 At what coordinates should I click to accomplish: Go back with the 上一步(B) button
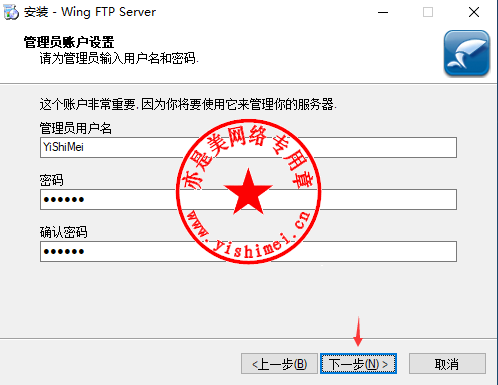[279, 364]
